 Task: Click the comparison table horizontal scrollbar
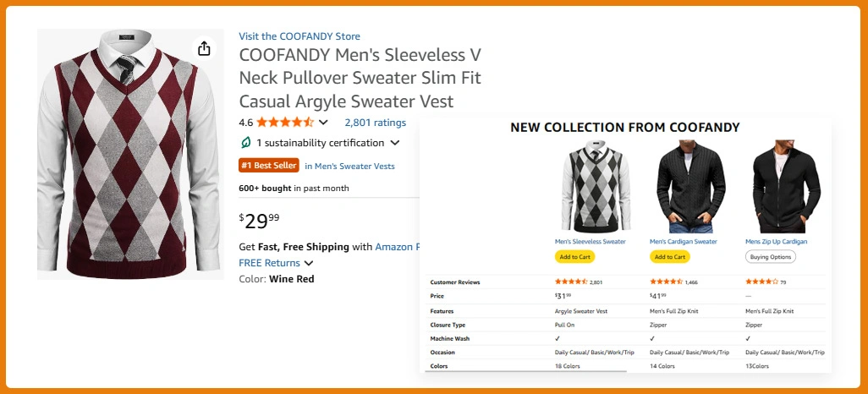[x=525, y=371]
